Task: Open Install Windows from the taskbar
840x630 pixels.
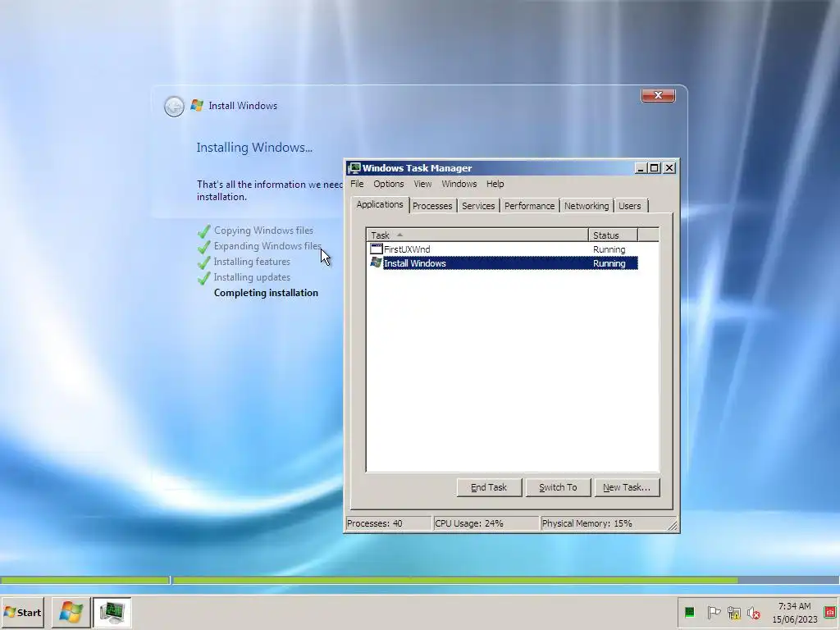Action: coord(71,612)
